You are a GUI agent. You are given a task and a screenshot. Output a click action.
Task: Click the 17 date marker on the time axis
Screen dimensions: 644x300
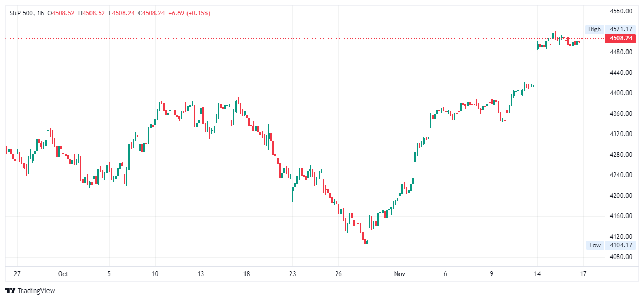coord(583,274)
